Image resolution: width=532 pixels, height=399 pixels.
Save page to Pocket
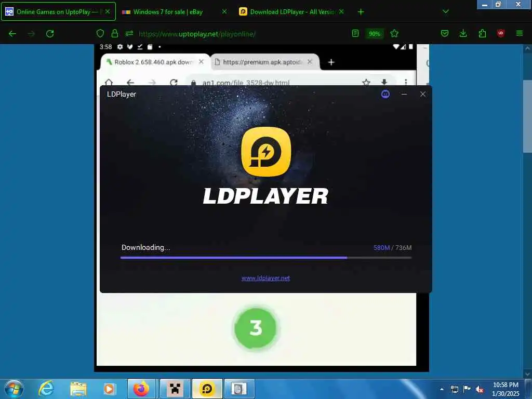(x=445, y=33)
